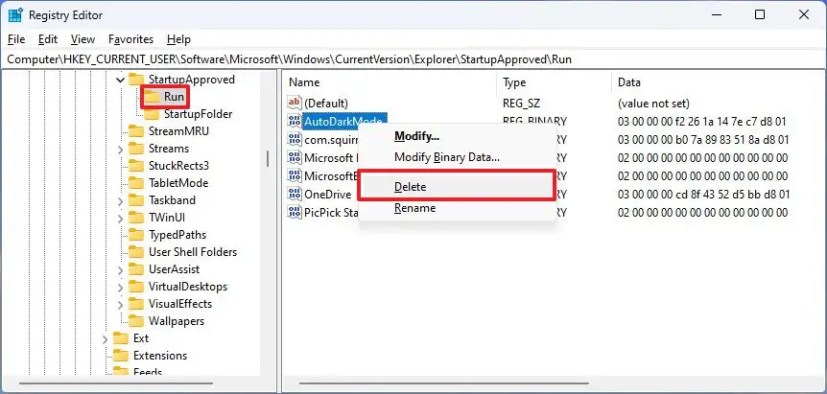Click the (Default) string value icon
Viewport: 827px width, 394px height.
(x=294, y=103)
